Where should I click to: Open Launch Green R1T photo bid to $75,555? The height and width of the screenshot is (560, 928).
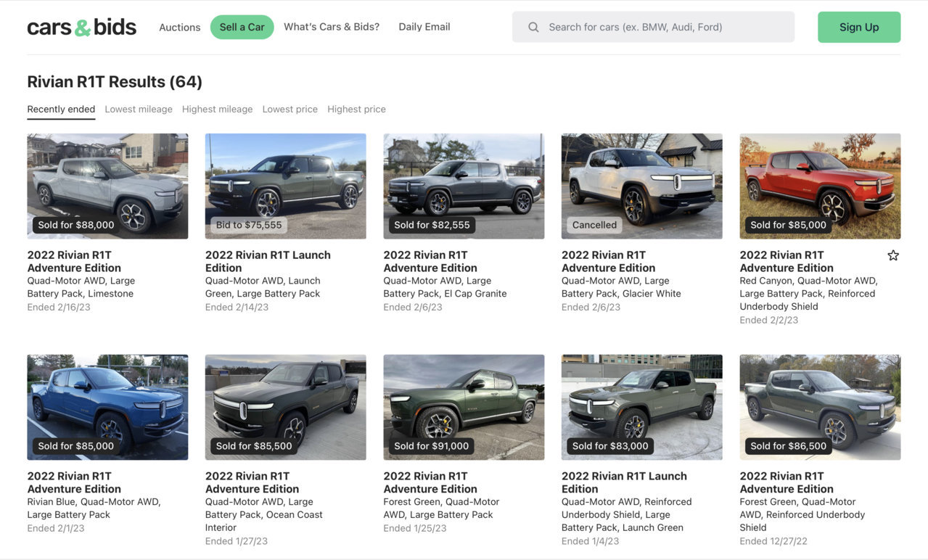[285, 186]
